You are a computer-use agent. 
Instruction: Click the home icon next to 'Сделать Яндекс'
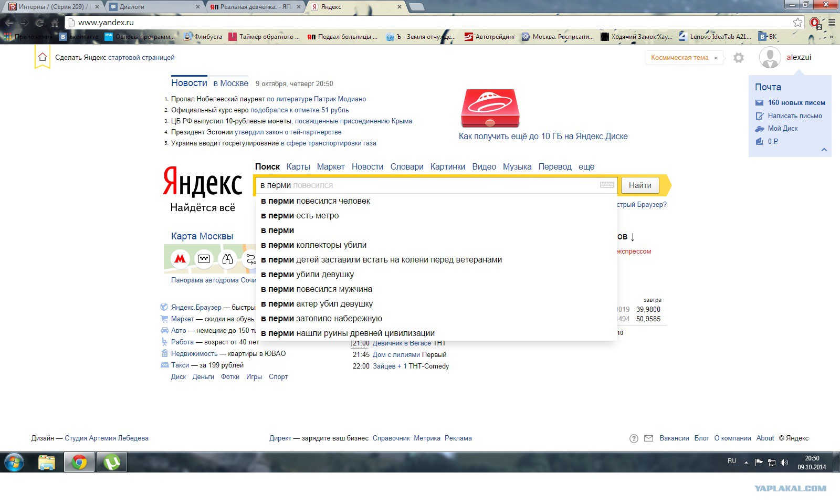click(43, 57)
